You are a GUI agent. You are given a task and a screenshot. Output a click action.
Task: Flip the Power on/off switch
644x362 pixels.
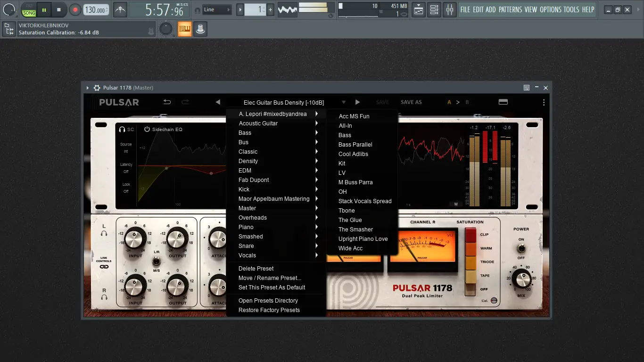[x=521, y=248]
